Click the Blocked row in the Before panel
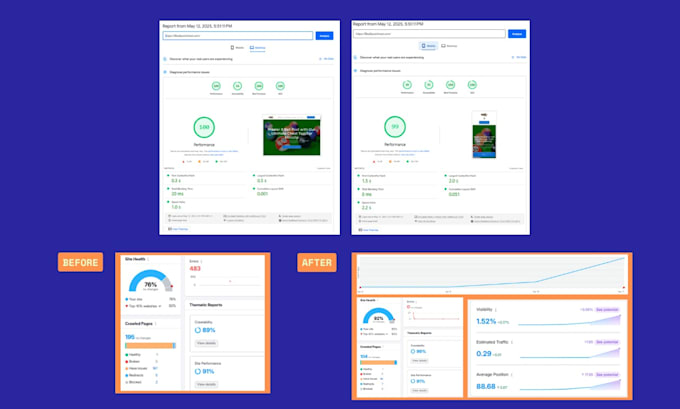Image resolution: width=680 pixels, height=409 pixels. (141, 382)
